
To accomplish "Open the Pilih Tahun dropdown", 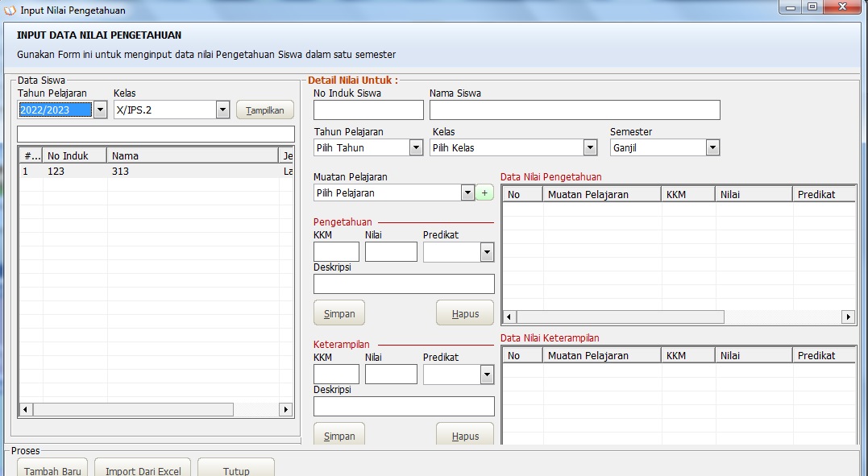I will 416,148.
